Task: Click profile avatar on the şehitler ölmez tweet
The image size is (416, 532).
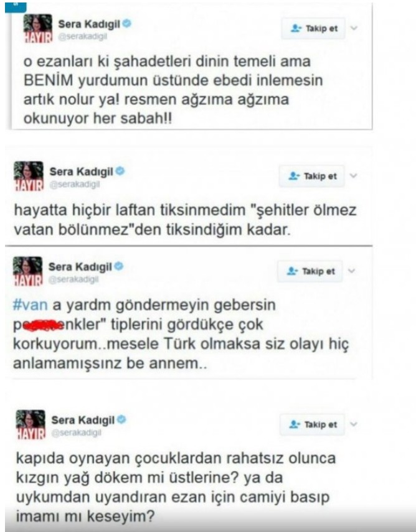Action: [29, 176]
